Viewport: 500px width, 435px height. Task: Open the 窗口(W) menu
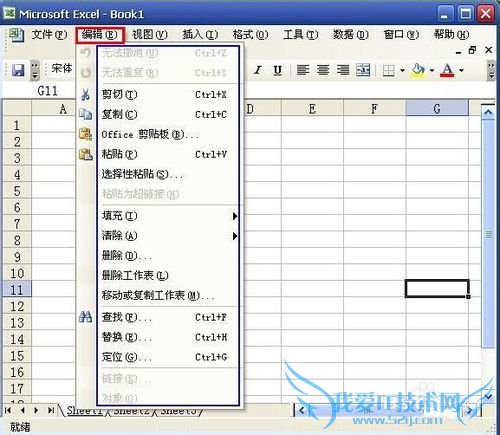coord(401,34)
